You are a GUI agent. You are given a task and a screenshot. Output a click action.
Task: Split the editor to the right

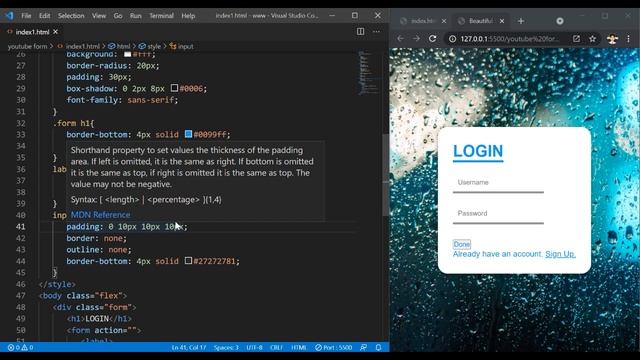pyautogui.click(x=360, y=31)
